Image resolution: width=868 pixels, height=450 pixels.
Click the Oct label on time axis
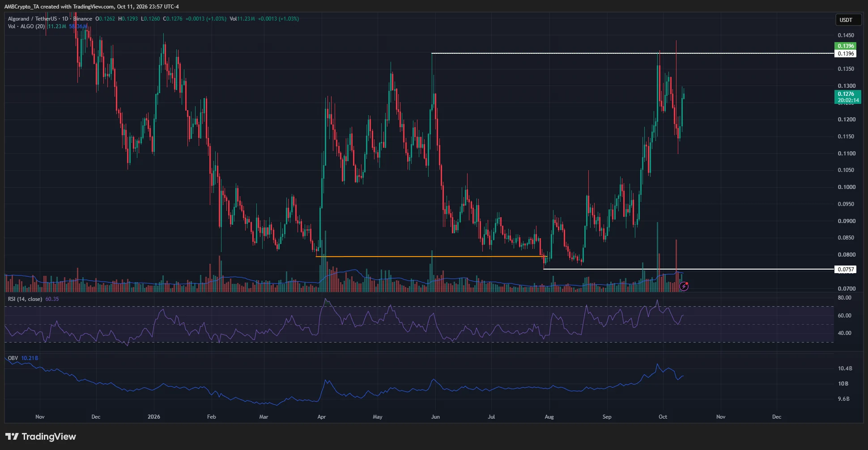(x=663, y=417)
